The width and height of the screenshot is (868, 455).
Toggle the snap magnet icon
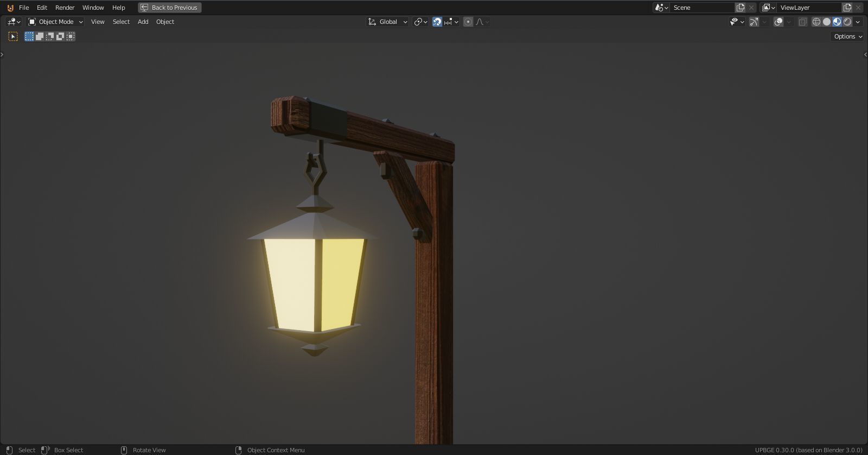(437, 22)
